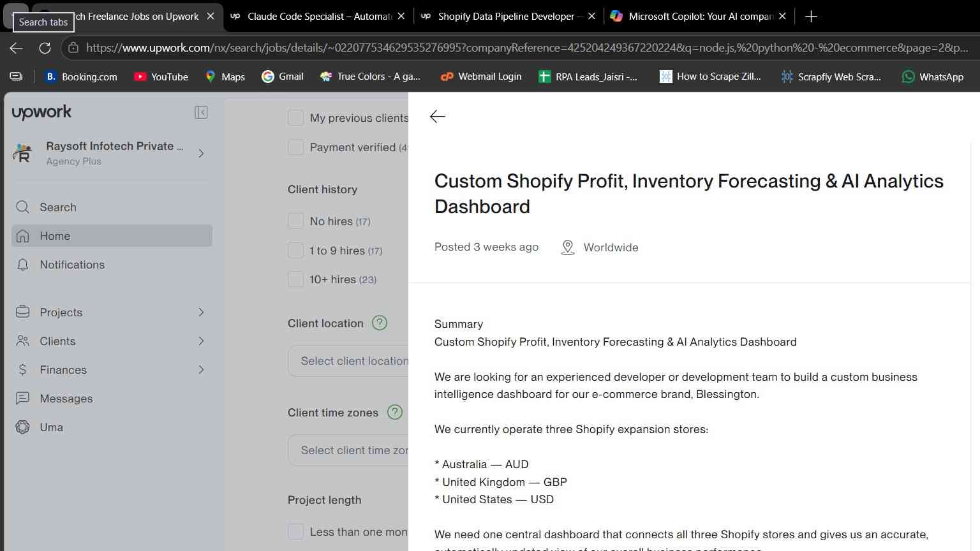
Task: Click the Client time zones help icon
Action: [395, 412]
